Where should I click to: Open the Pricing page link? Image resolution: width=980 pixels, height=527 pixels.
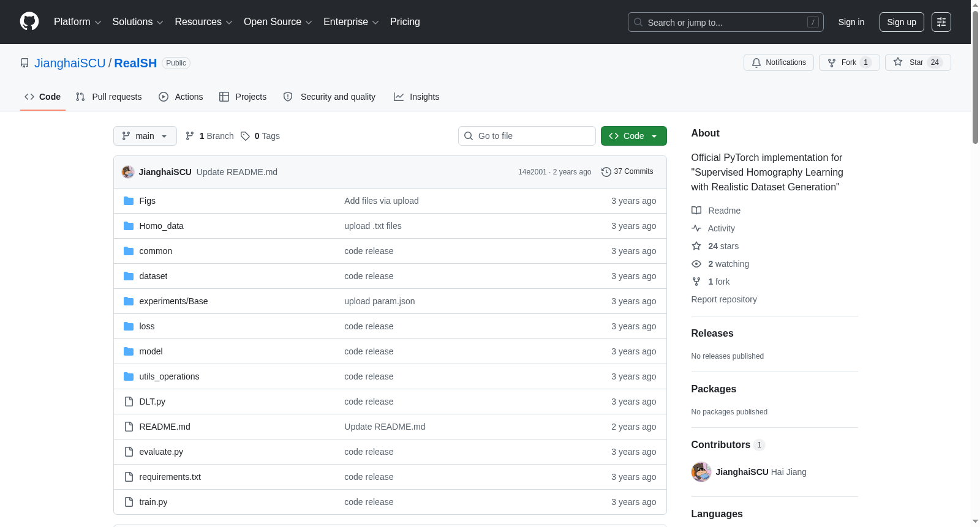405,22
